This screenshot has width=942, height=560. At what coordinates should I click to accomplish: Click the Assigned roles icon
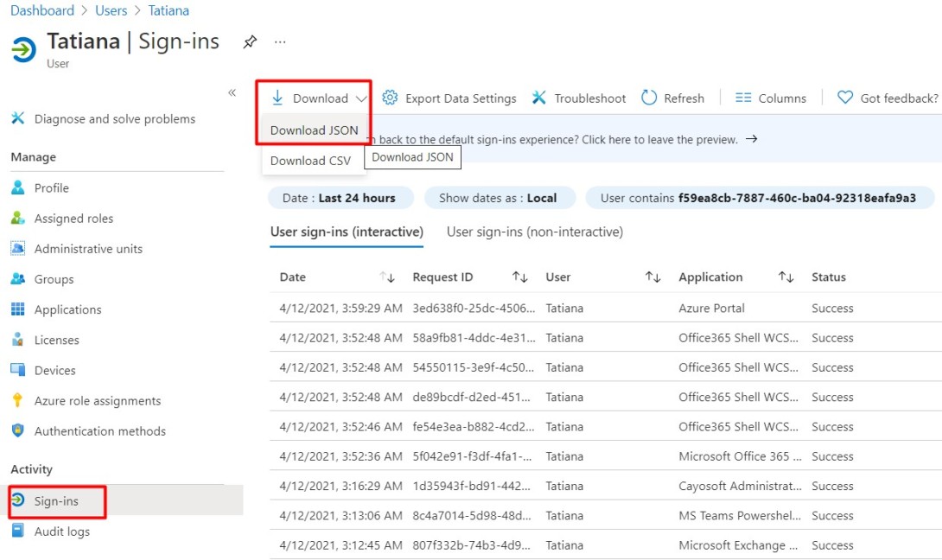18,218
